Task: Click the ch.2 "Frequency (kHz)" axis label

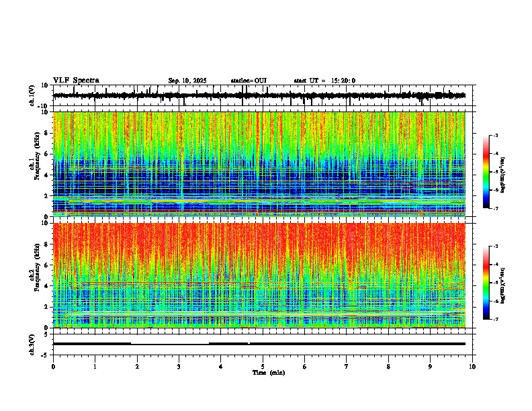Action: click(x=38, y=269)
